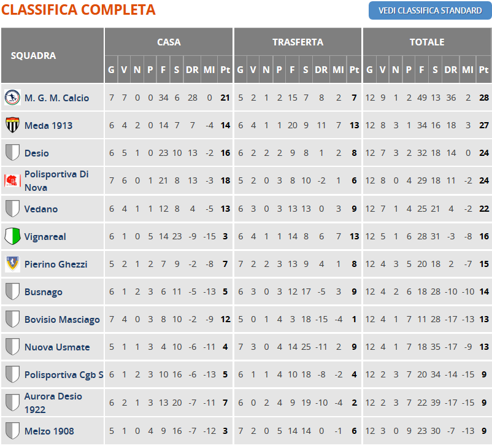Image resolution: width=492 pixels, height=448 pixels.
Task: Click the Polisportiva Di Nova red crest
Action: coord(12,180)
